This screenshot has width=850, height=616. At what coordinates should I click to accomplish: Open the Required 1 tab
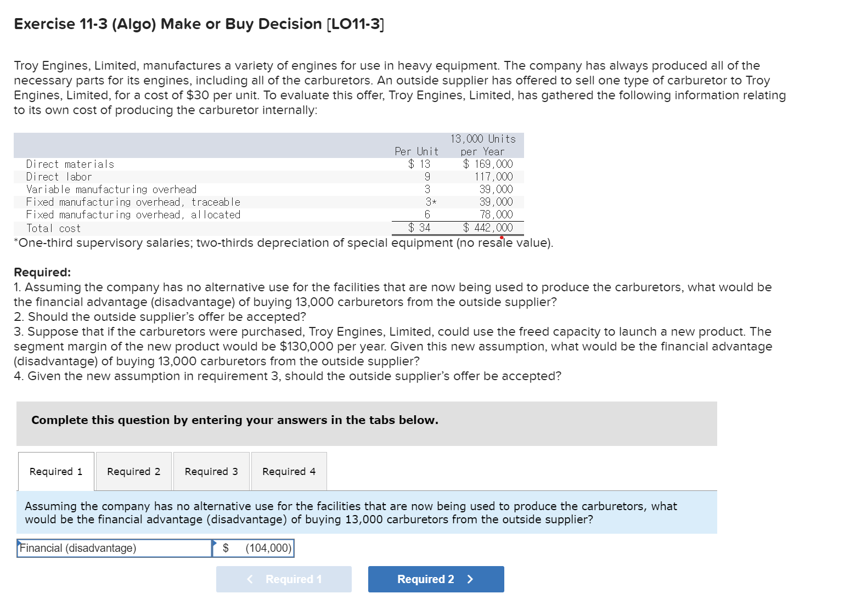56,471
